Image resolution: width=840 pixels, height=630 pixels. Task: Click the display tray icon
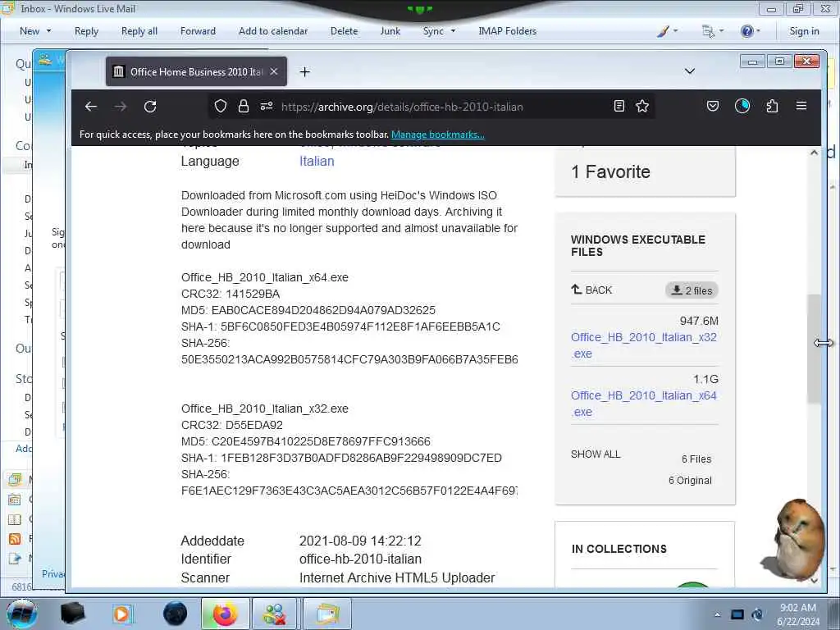737,614
